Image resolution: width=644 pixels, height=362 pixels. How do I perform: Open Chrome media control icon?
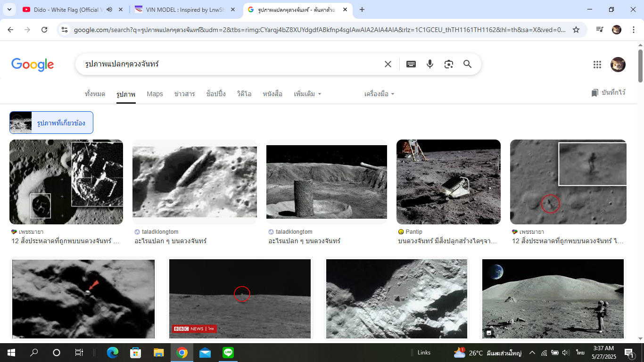tap(600, 30)
